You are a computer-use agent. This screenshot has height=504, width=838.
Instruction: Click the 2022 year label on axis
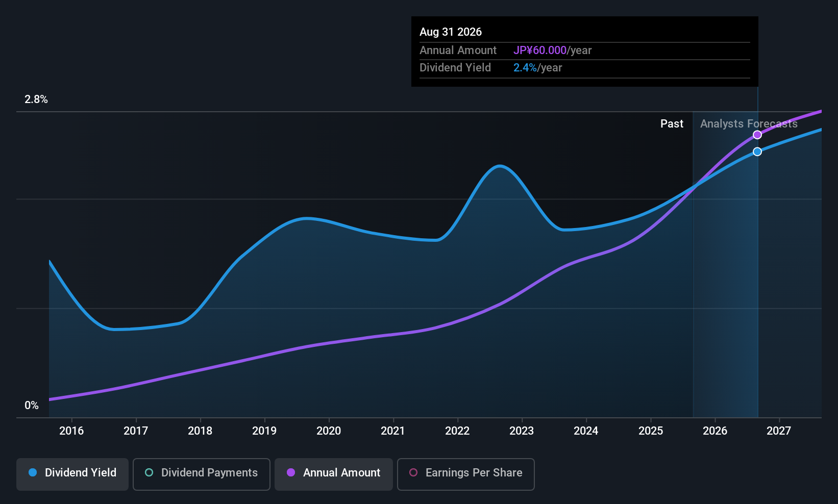pyautogui.click(x=457, y=431)
